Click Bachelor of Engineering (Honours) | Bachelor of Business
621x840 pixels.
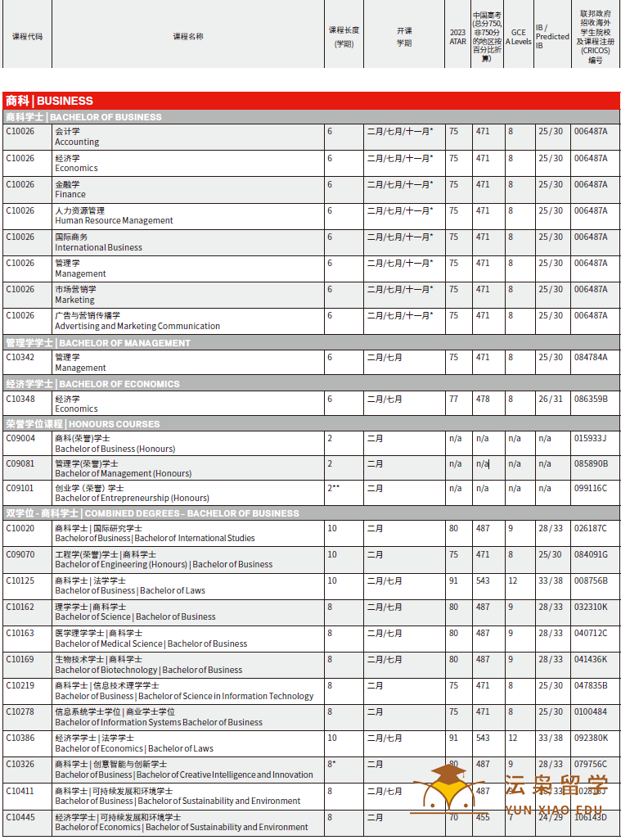(164, 565)
